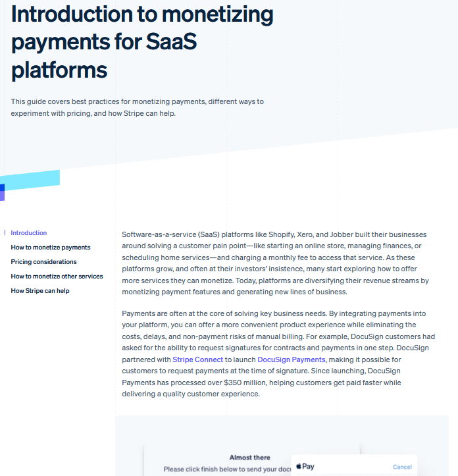Click the paragraph starting with Software-as-a-service

pos(276,263)
